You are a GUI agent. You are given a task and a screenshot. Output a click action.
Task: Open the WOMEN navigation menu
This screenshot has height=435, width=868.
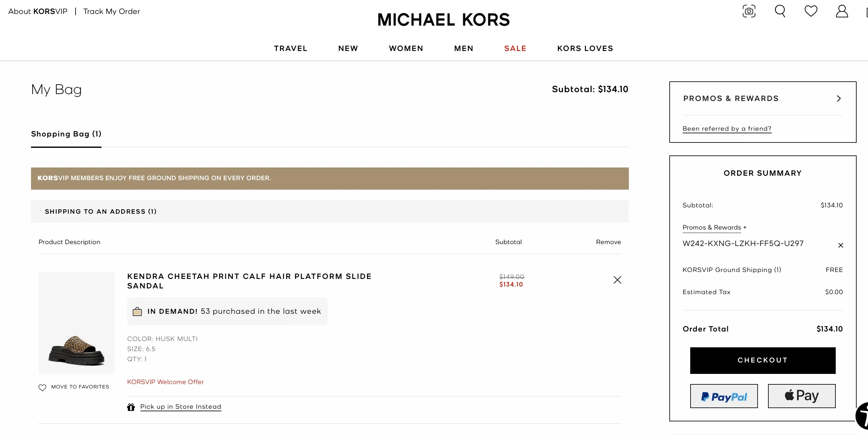(406, 48)
